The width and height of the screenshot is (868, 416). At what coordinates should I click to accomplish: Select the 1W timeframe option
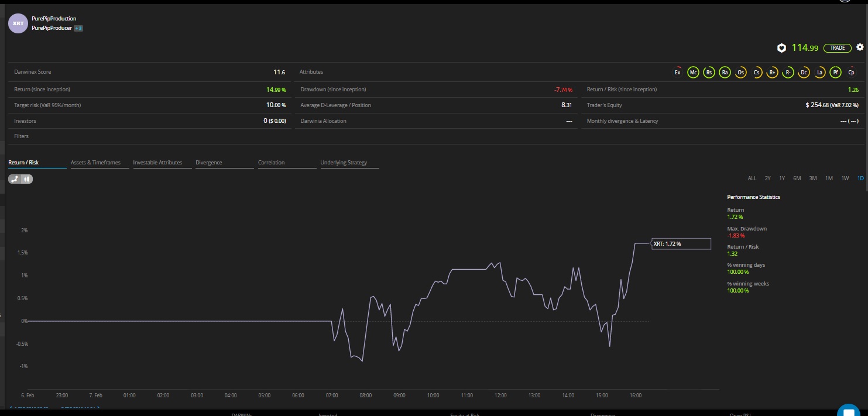pyautogui.click(x=845, y=178)
